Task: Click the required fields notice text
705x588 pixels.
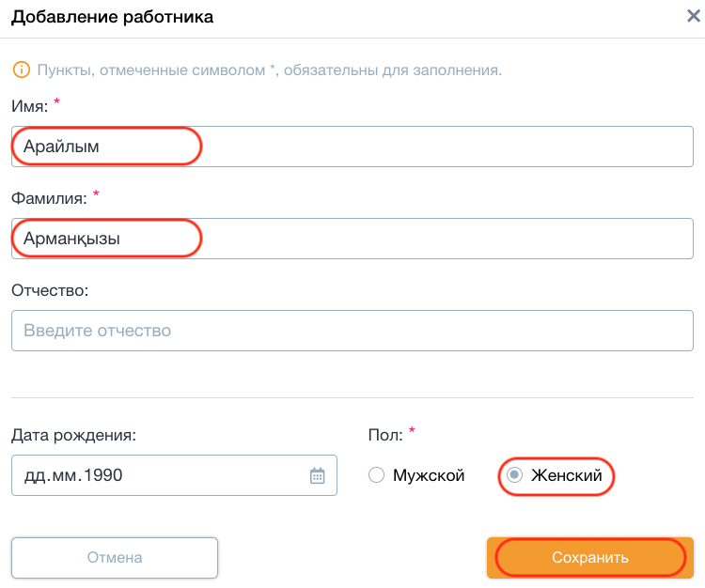Action: (270, 70)
